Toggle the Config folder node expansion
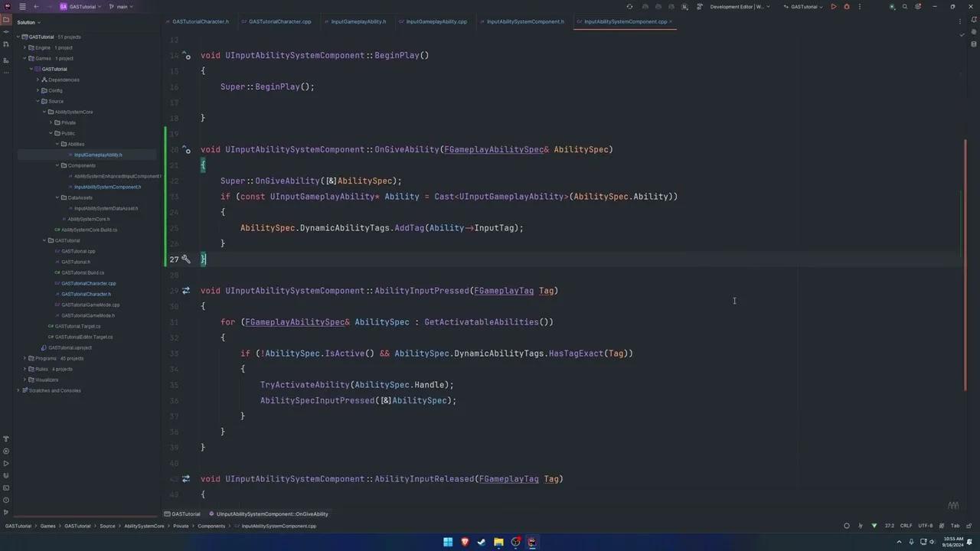The height and width of the screenshot is (551, 980). pyautogui.click(x=38, y=90)
